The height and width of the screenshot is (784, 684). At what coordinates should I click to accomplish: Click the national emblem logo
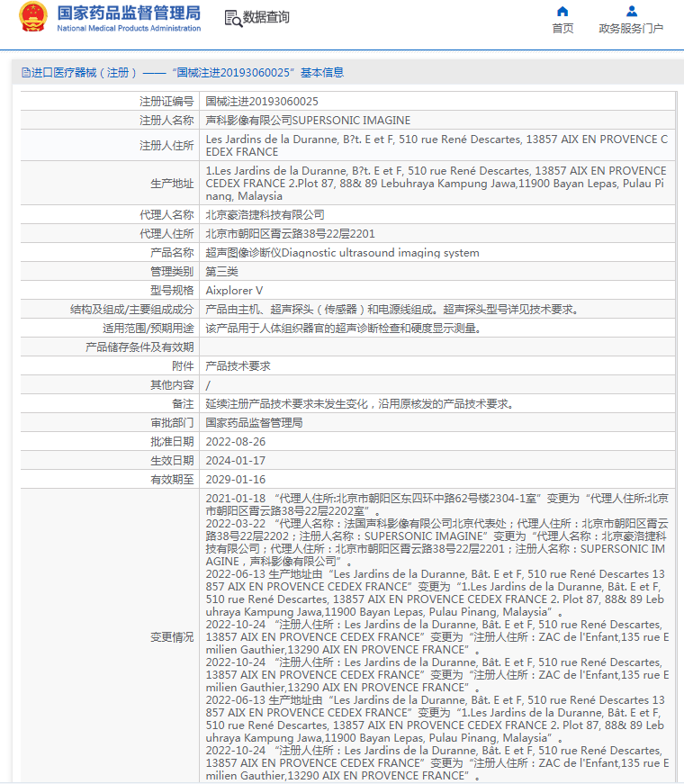pos(33,17)
